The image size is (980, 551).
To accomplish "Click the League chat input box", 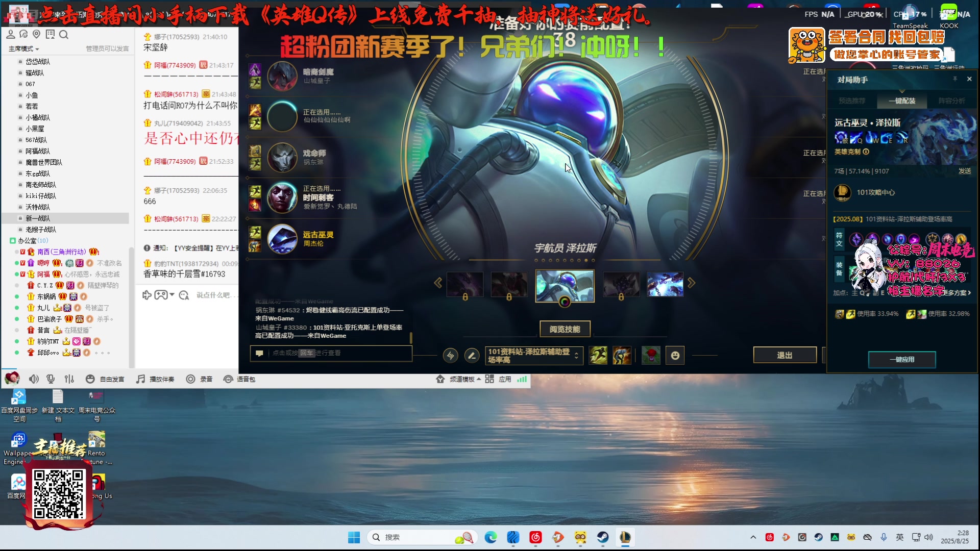I will click(331, 353).
